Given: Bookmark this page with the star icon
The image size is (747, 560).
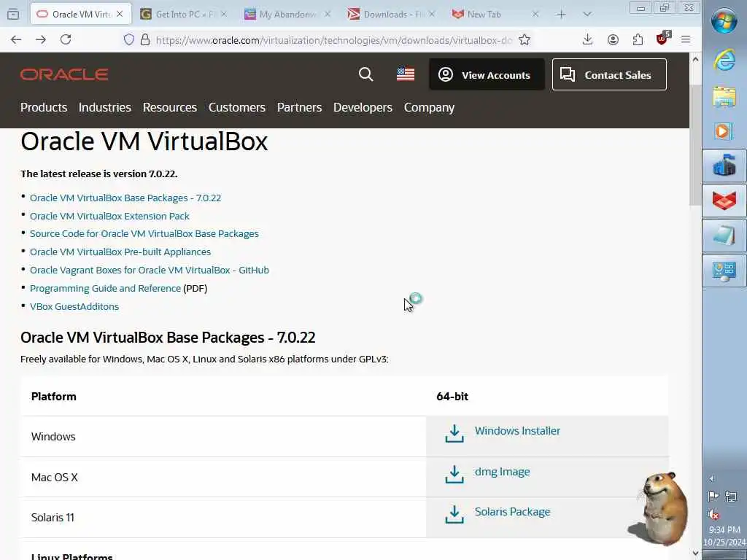Looking at the screenshot, I should (525, 40).
